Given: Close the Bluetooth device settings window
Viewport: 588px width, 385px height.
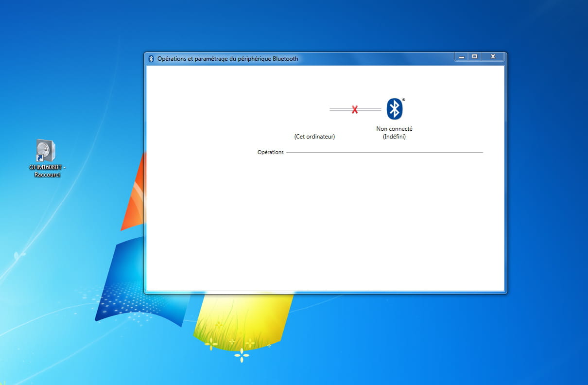Looking at the screenshot, I should point(493,57).
